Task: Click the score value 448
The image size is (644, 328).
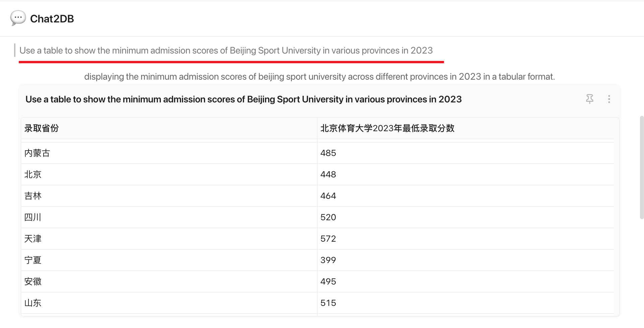Action: point(328,174)
